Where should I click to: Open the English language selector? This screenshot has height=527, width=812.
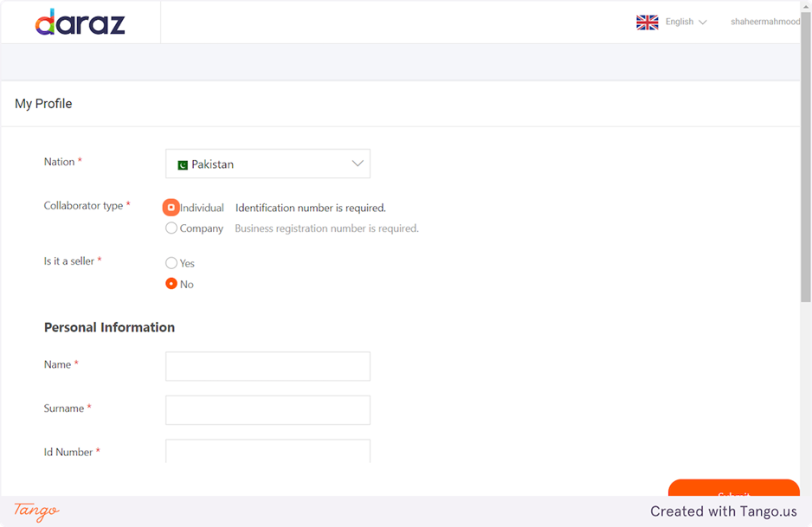[x=686, y=22]
